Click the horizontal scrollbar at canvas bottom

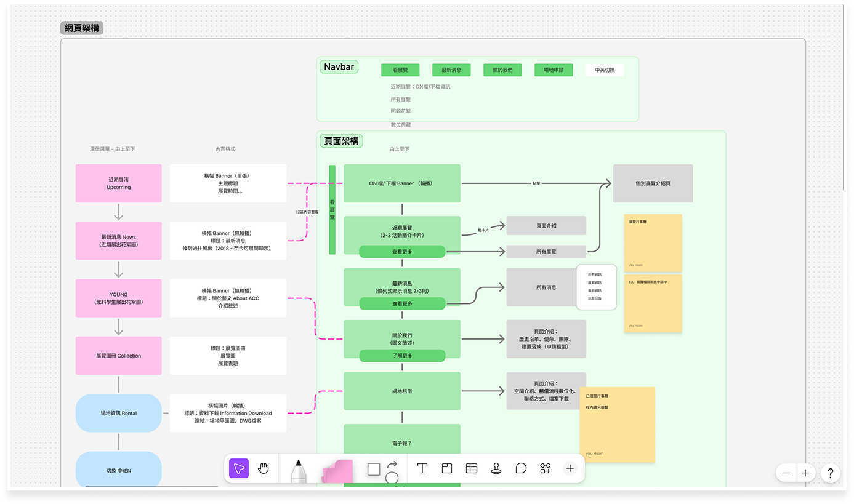[x=151, y=487]
